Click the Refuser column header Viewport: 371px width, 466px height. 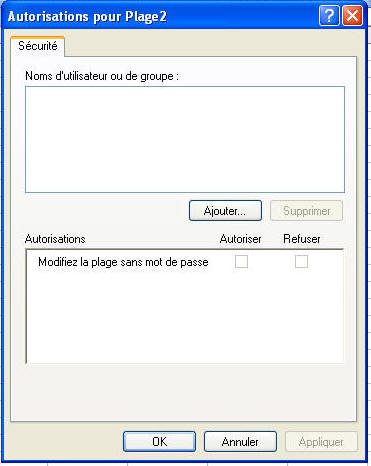302,239
